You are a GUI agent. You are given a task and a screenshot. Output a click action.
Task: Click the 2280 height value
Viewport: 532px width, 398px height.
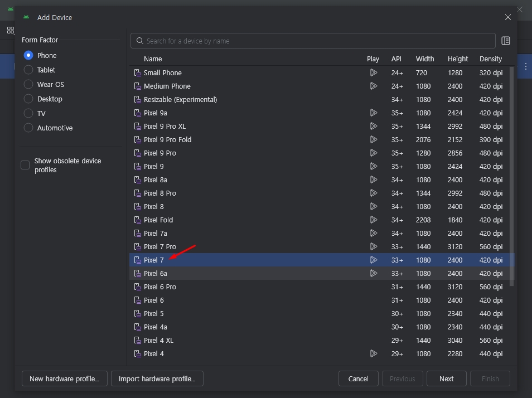click(x=455, y=353)
